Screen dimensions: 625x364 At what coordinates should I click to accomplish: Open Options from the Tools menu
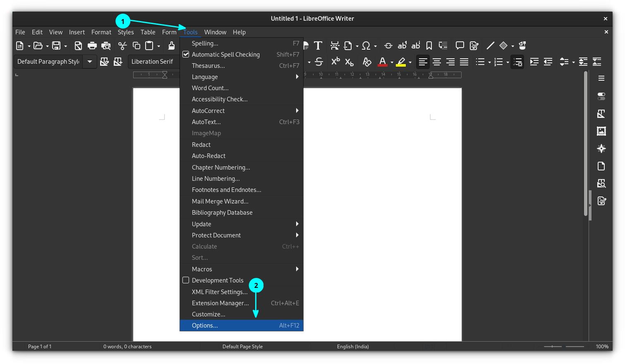pyautogui.click(x=205, y=326)
